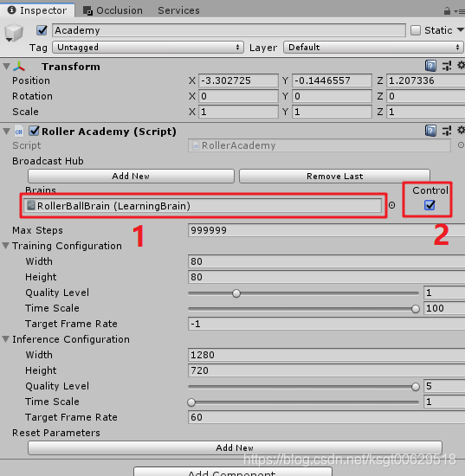Collapse the Roller Academy script foldout
Image resolution: width=465 pixels, height=476 pixels.
coord(6,132)
